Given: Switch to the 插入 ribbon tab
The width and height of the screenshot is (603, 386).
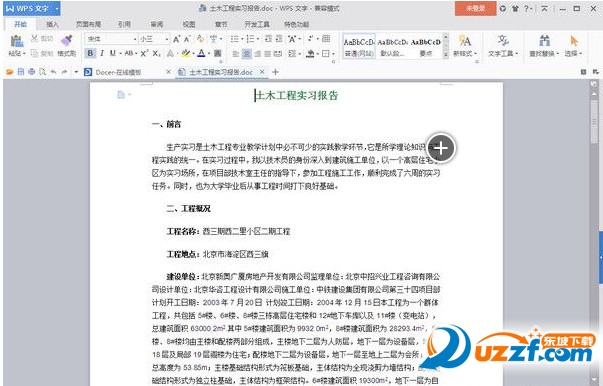Looking at the screenshot, I should click(x=52, y=24).
